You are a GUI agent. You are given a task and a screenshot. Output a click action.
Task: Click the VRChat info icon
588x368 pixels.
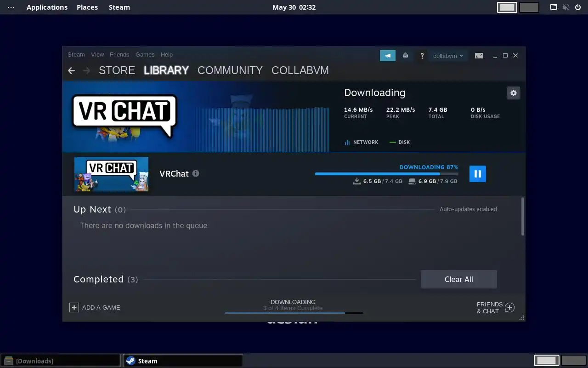point(196,173)
